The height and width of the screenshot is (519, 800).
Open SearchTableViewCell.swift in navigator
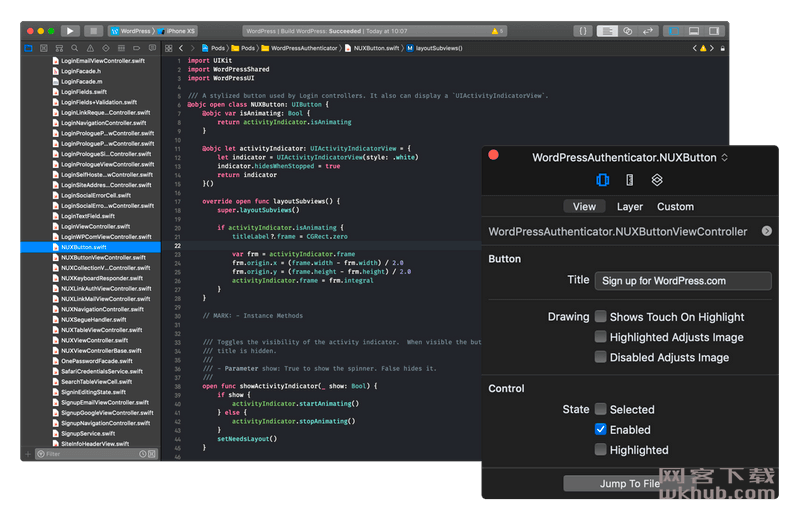[x=92, y=381]
